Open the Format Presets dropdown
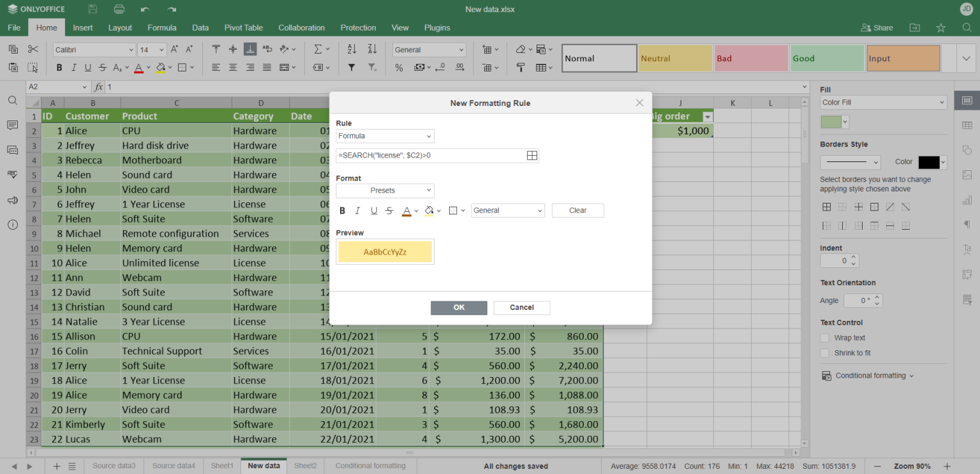The image size is (980, 474). tap(385, 191)
